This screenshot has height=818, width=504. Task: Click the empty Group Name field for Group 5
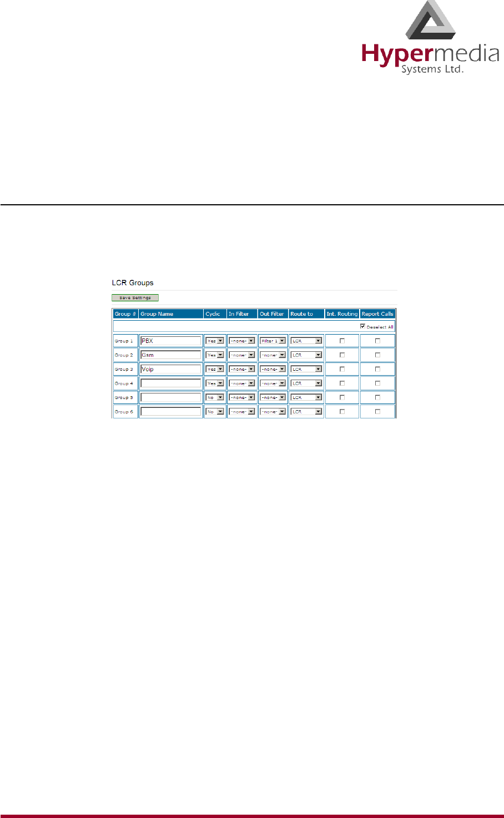coord(170,397)
